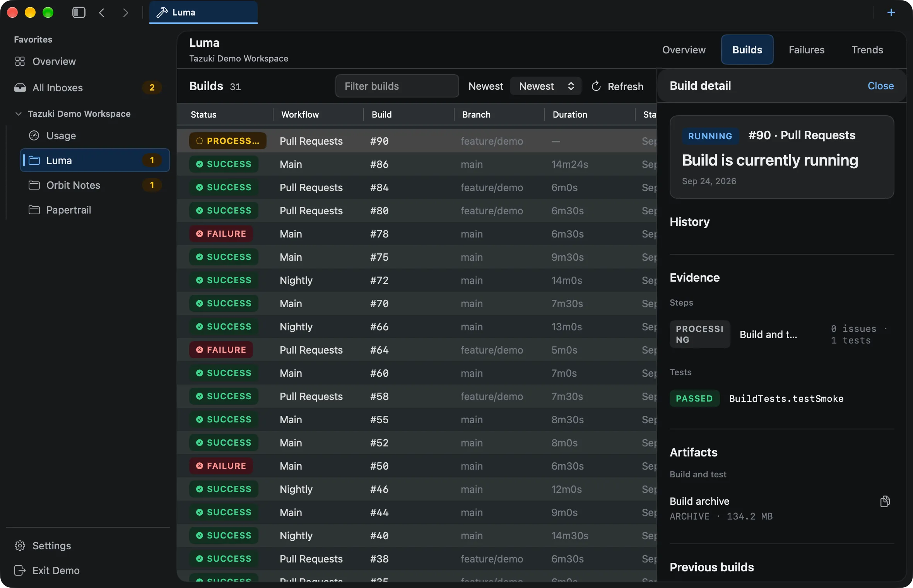Click the Overview grid icon in sidebar

20,62
